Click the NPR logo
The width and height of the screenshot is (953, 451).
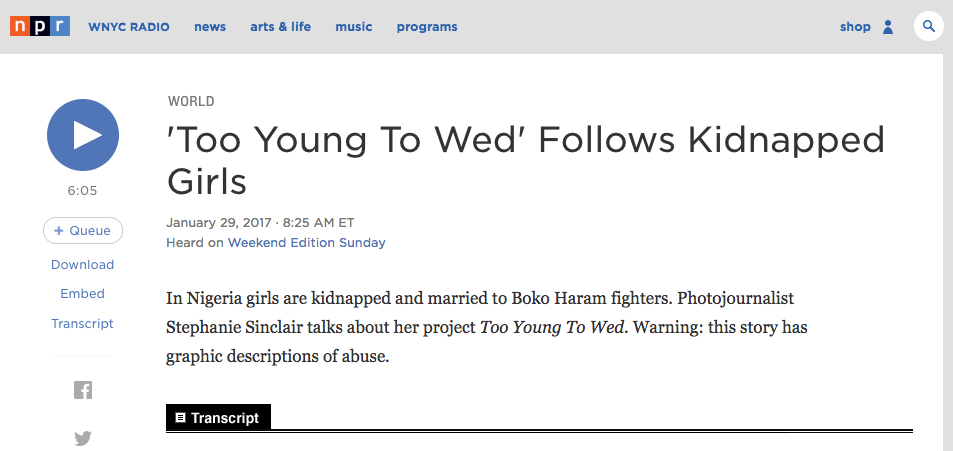tap(40, 26)
